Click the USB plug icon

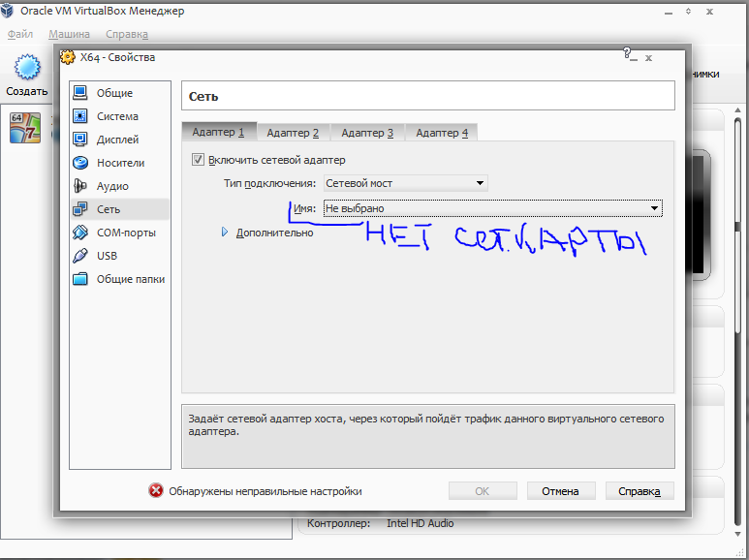point(80,256)
